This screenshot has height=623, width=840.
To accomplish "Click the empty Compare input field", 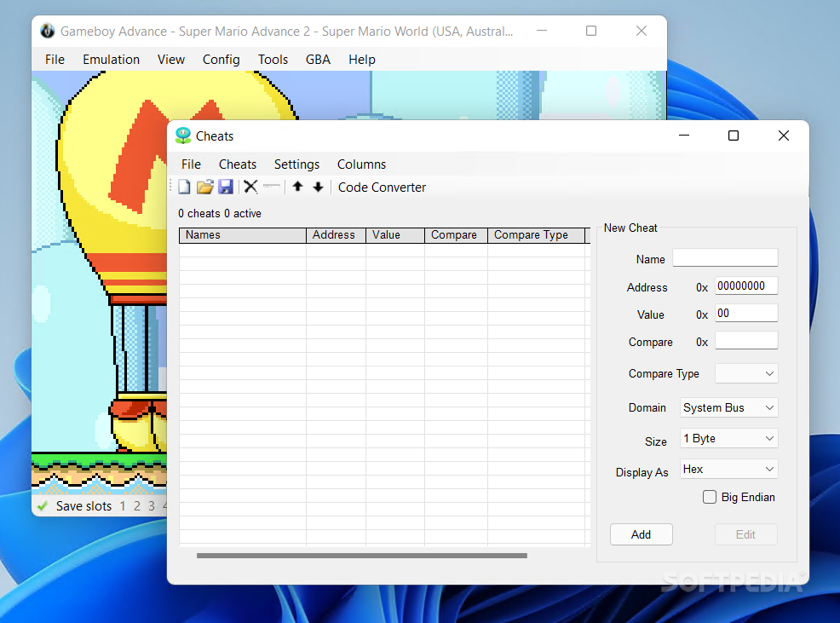I will pos(746,340).
